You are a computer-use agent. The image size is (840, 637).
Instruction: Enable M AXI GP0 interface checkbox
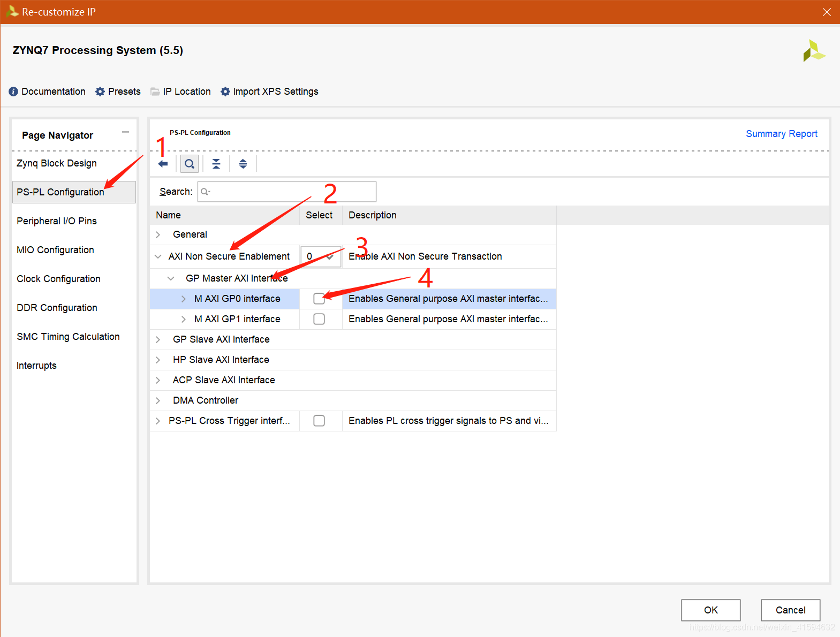pos(319,299)
